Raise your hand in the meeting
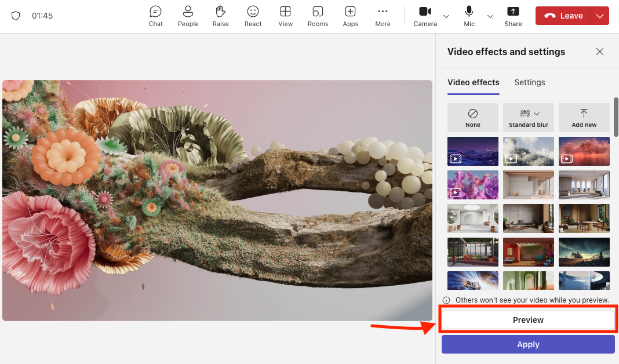The image size is (619, 364). click(220, 16)
